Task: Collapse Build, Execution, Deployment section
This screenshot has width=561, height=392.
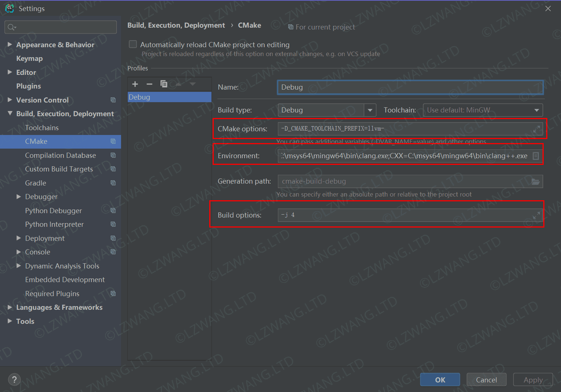Action: [10, 114]
